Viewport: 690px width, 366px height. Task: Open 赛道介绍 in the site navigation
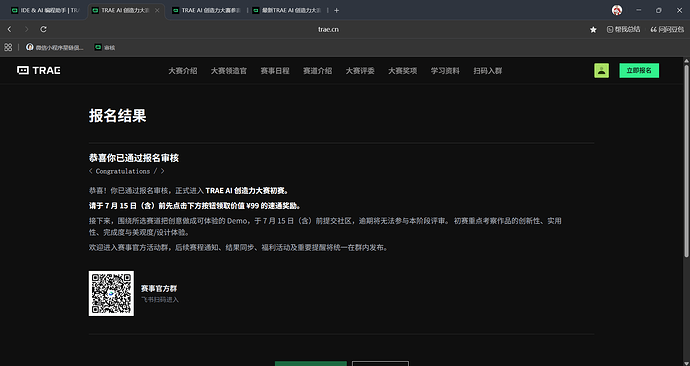click(x=317, y=71)
